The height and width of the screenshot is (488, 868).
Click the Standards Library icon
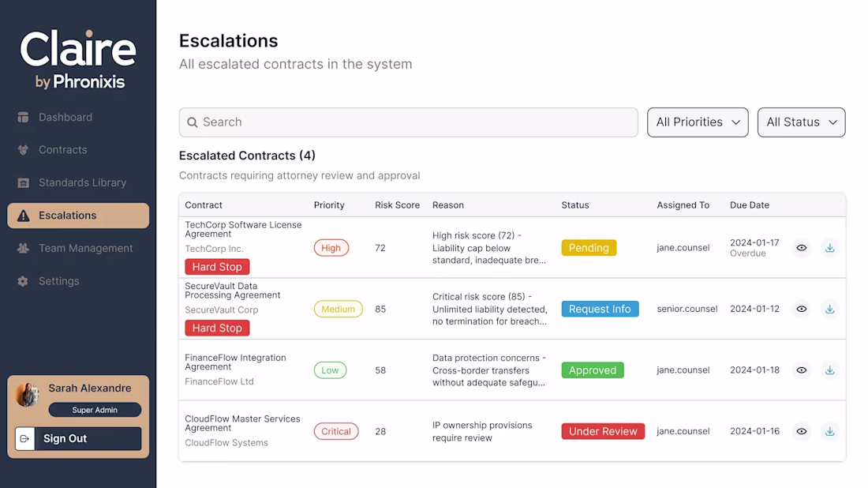pos(23,182)
